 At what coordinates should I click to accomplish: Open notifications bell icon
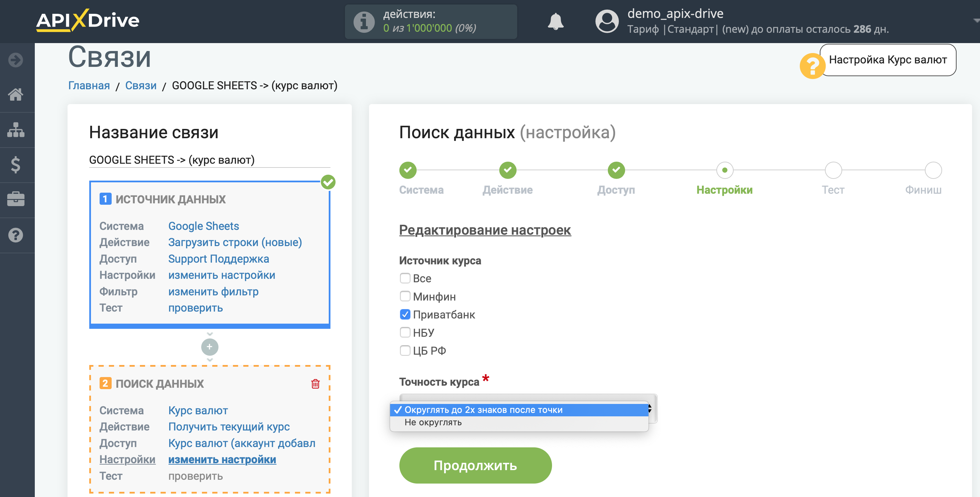(x=555, y=21)
